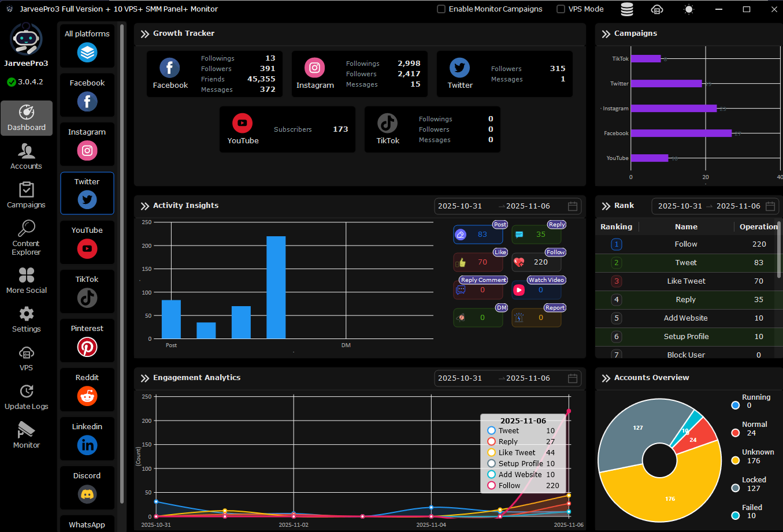This screenshot has width=783, height=532.
Task: Select the Reddit platform icon
Action: click(x=87, y=396)
